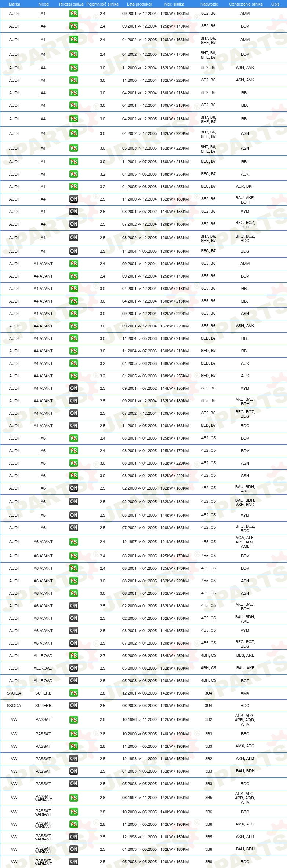Select production years '05.2003 -> 08.2005'

139,681
